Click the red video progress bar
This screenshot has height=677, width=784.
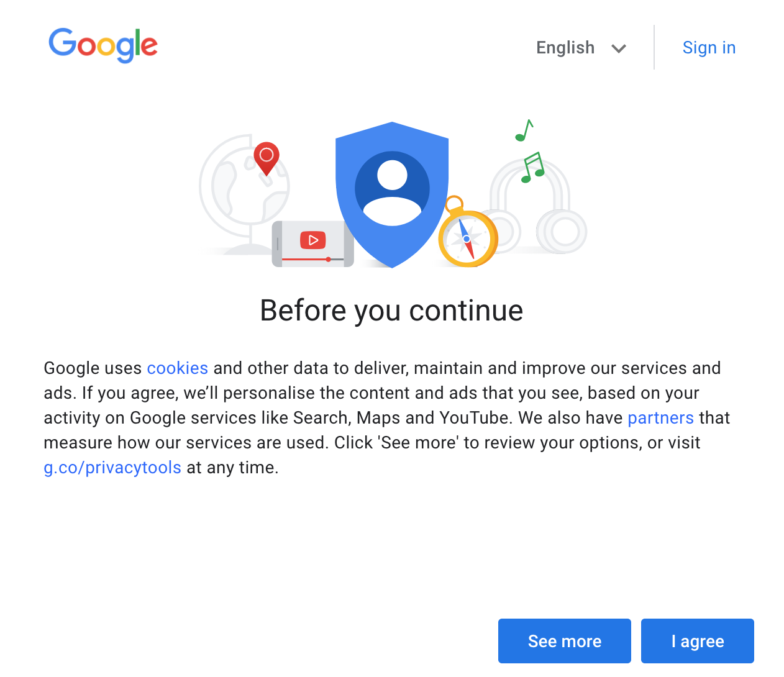(304, 259)
